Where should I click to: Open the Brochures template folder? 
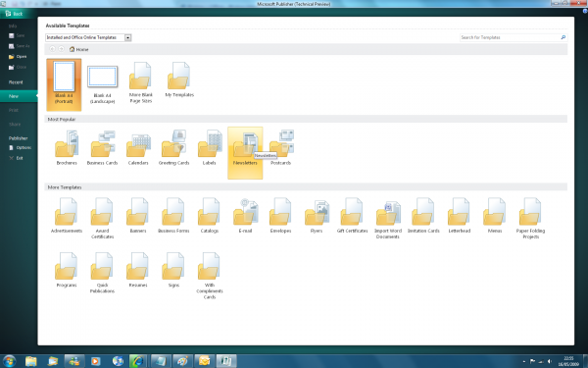67,147
